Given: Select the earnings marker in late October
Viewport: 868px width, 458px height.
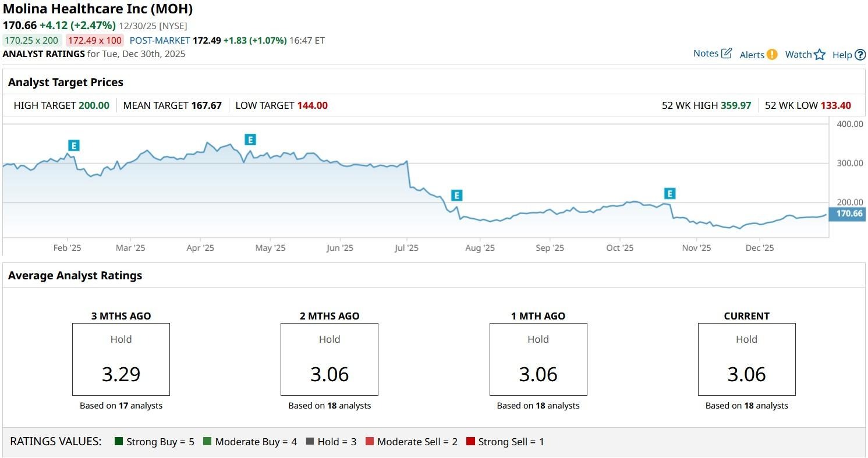Looking at the screenshot, I should (670, 194).
